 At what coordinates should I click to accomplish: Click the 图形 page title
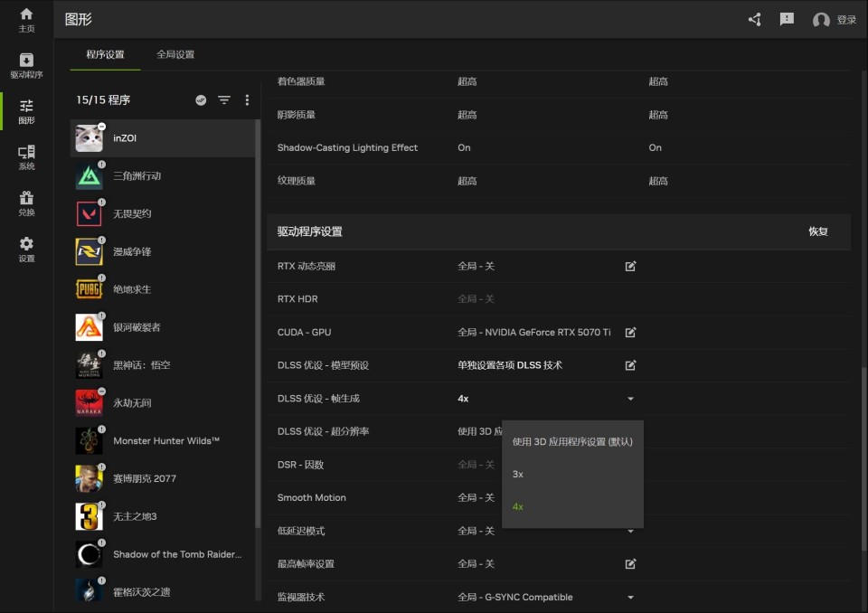point(78,19)
